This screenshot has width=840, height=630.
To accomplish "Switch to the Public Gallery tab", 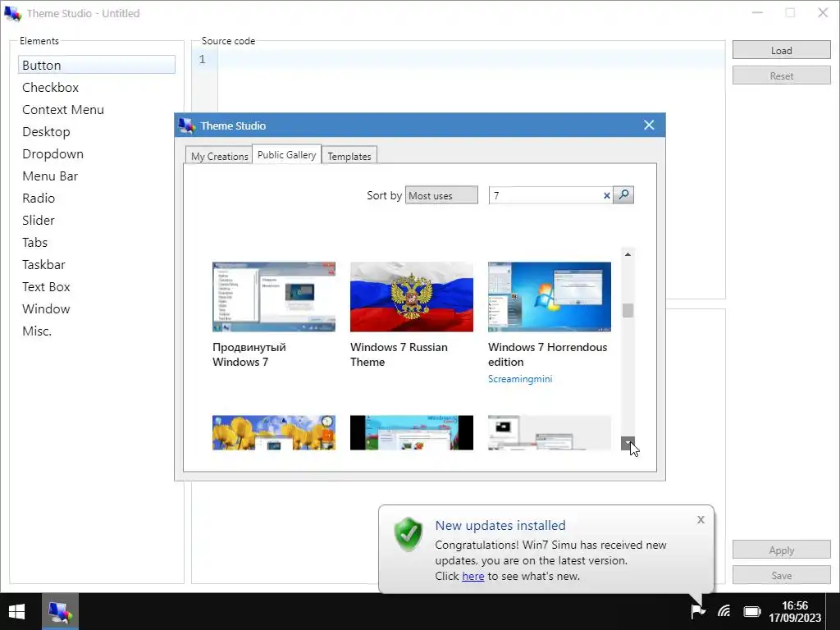I will click(286, 154).
